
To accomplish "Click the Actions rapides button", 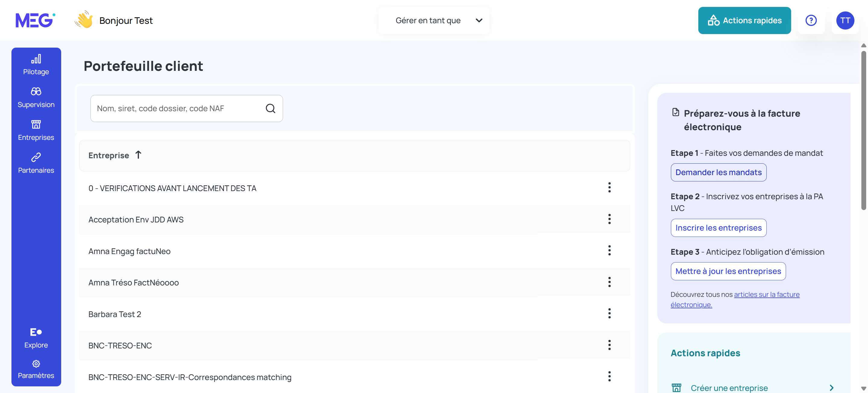I will (x=744, y=20).
